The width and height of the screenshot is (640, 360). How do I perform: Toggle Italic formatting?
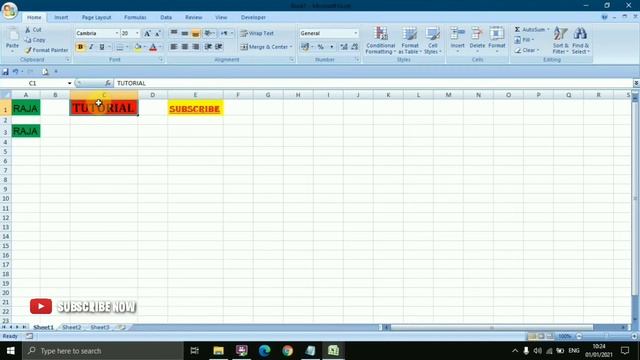pos(91,47)
